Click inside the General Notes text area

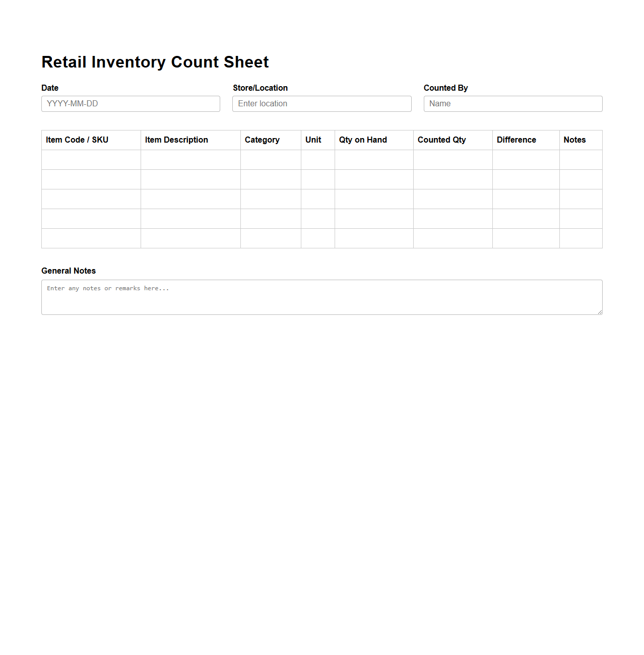321,297
